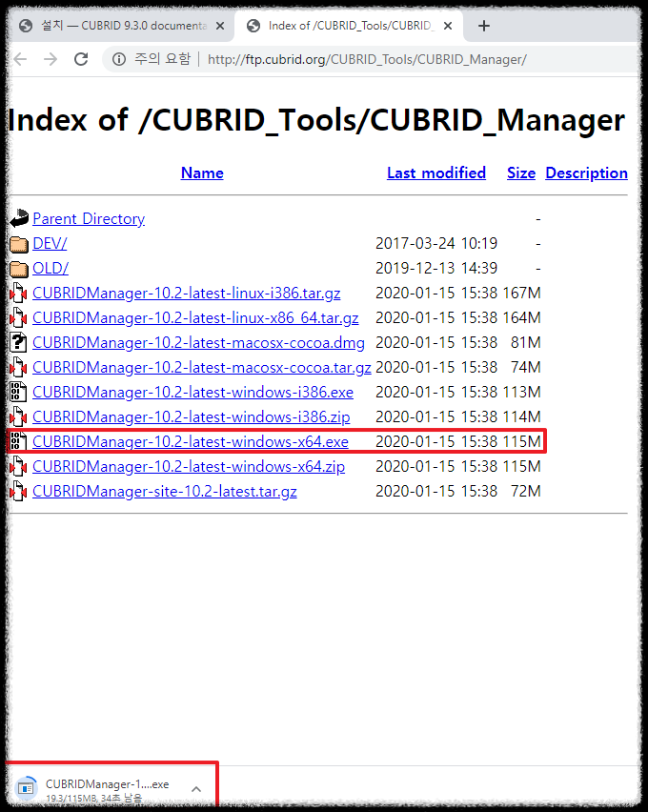
Task: Close the Index of /CUBRID_Tools tab
Action: pos(448,26)
